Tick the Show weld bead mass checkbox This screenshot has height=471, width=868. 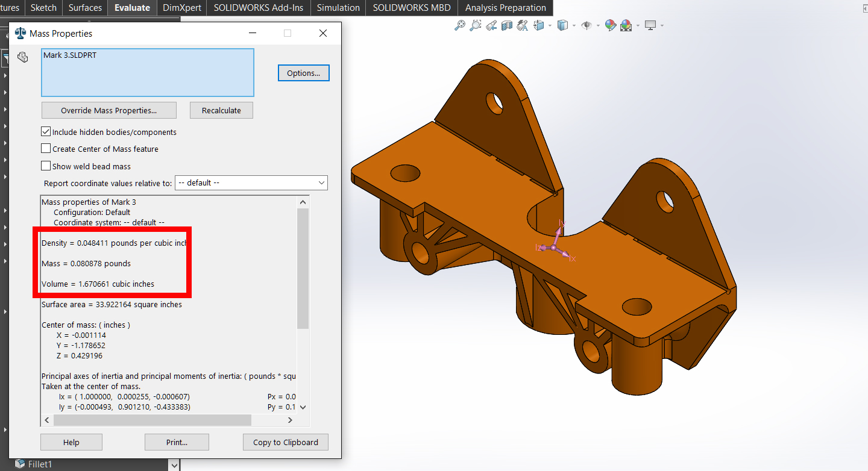(x=46, y=166)
